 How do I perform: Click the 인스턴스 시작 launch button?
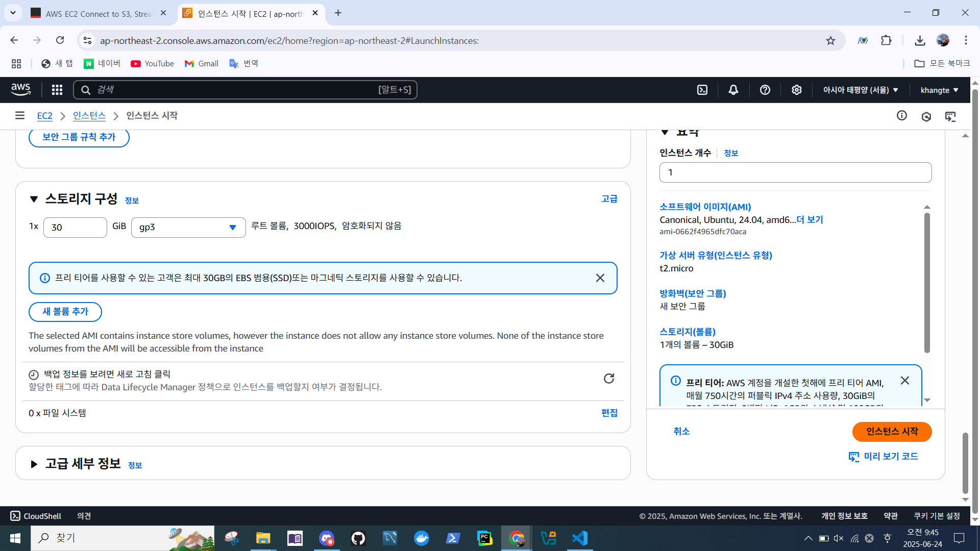pos(892,432)
